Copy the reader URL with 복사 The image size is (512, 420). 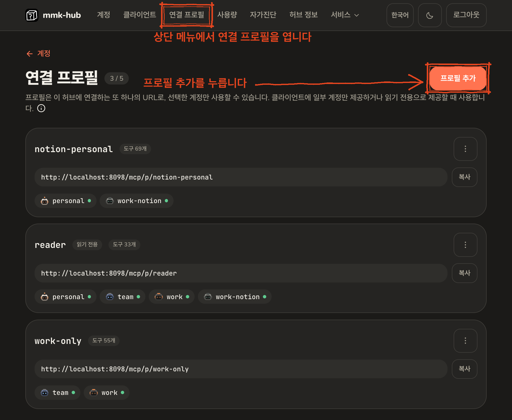click(465, 273)
